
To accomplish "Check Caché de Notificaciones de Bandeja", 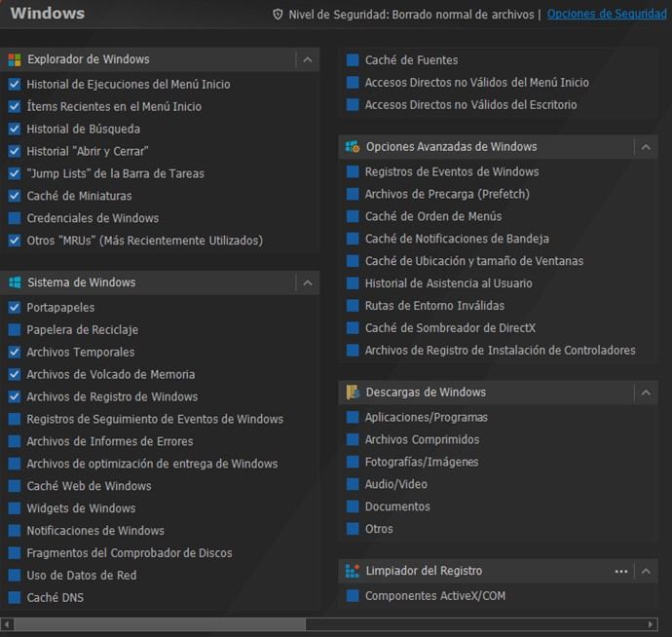I will tap(353, 239).
